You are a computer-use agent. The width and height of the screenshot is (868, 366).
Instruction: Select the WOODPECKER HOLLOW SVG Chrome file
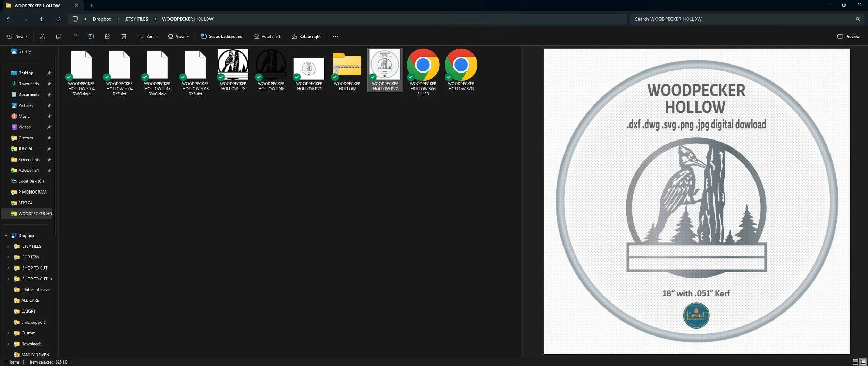(461, 70)
